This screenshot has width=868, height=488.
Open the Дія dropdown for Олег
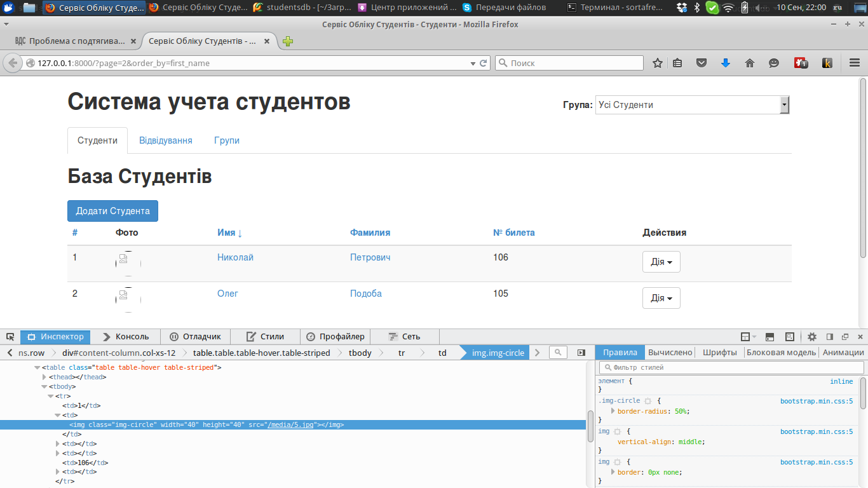point(661,298)
